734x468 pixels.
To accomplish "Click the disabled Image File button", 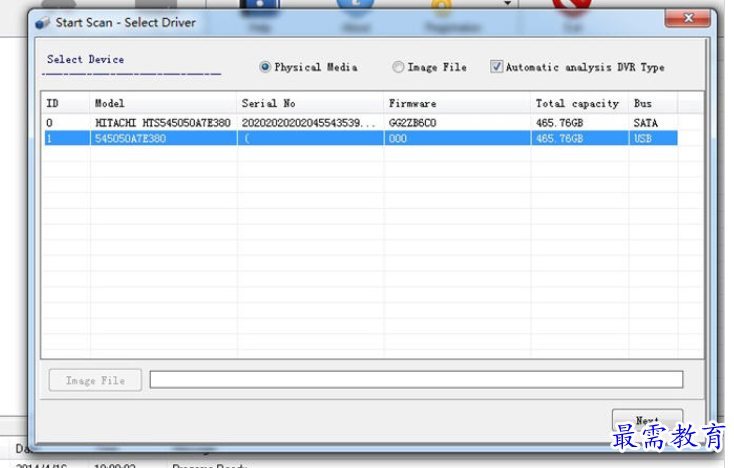I will 95,380.
